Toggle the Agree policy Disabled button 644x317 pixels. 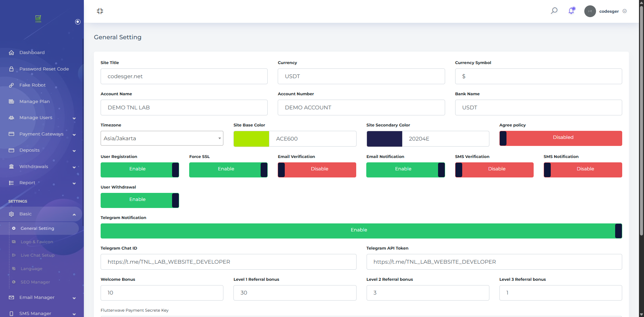561,138
